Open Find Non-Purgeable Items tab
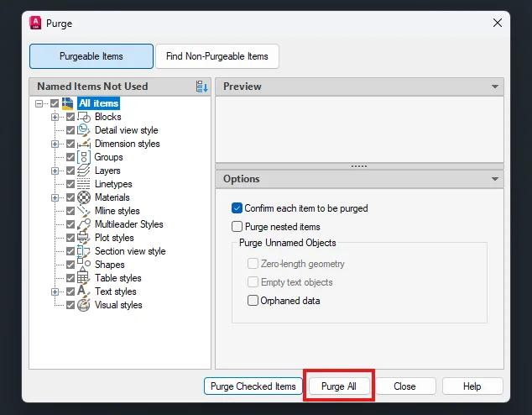 (x=217, y=56)
